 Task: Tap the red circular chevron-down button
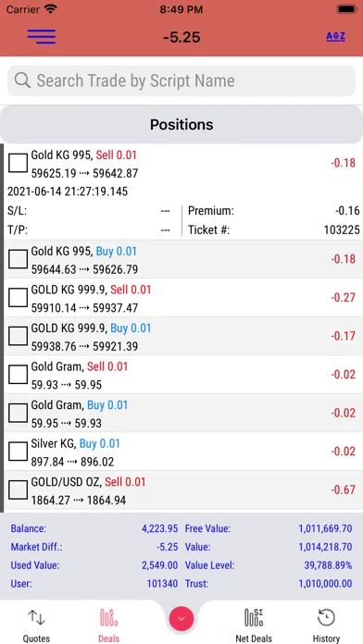point(181,618)
